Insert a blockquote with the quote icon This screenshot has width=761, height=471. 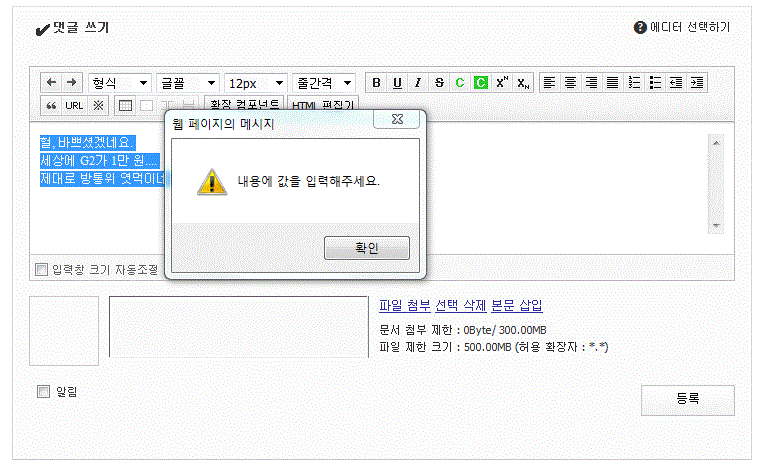(x=51, y=105)
